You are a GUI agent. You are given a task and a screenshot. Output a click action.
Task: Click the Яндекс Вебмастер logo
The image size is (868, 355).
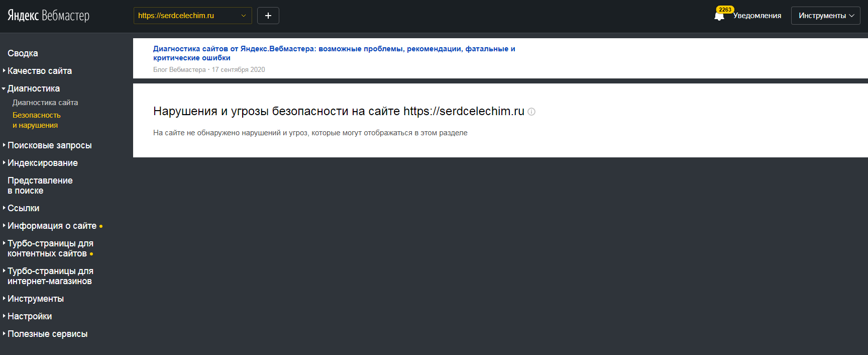pyautogui.click(x=48, y=16)
